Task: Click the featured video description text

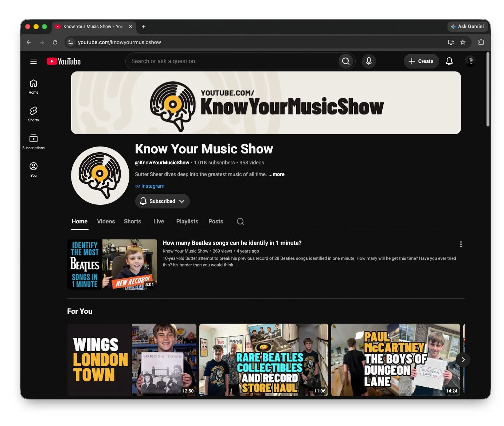Action: point(309,262)
